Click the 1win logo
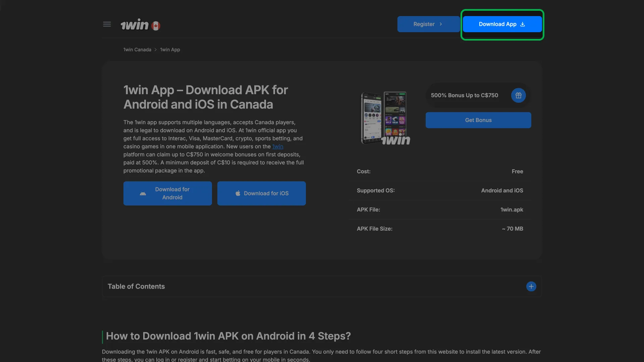This screenshot has height=362, width=644. coord(135,25)
